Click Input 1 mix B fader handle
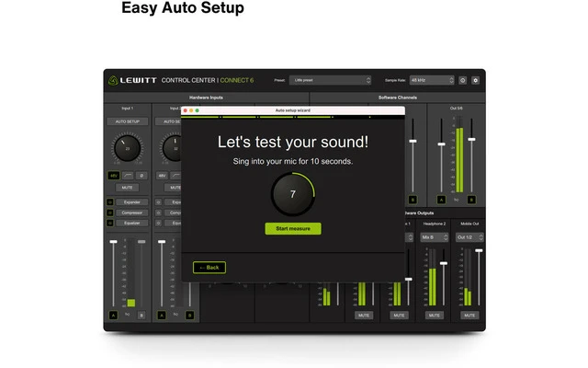 (141, 241)
